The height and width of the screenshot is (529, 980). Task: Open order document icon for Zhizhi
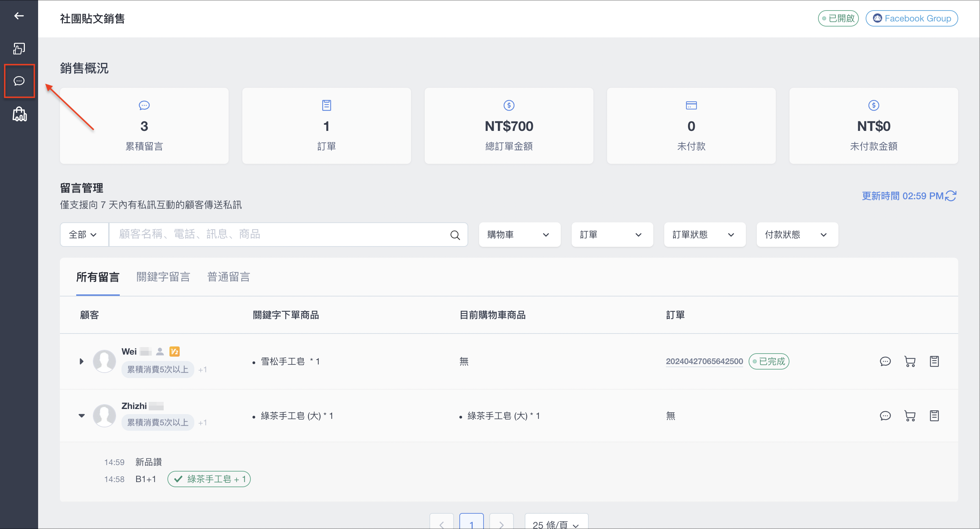tap(934, 416)
